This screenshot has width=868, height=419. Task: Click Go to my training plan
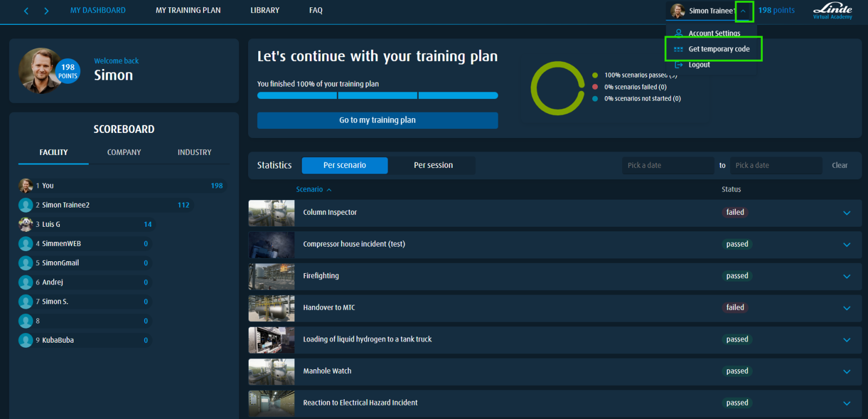(377, 120)
